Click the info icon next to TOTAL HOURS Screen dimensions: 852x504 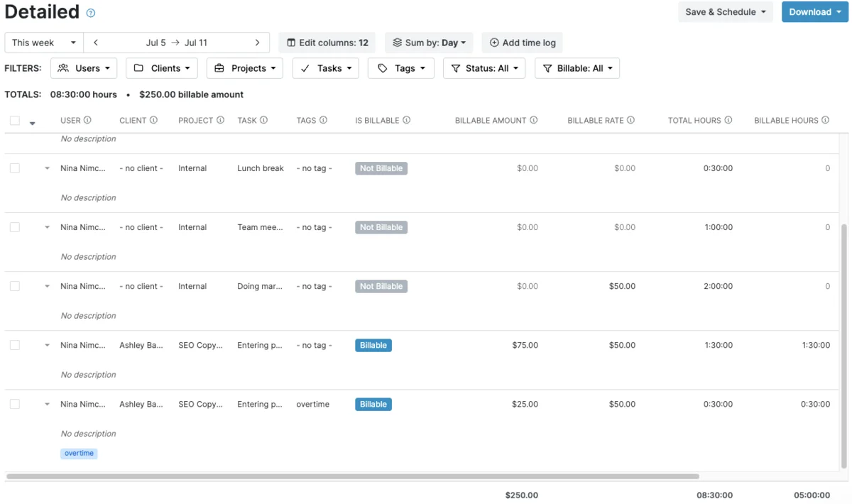(728, 120)
